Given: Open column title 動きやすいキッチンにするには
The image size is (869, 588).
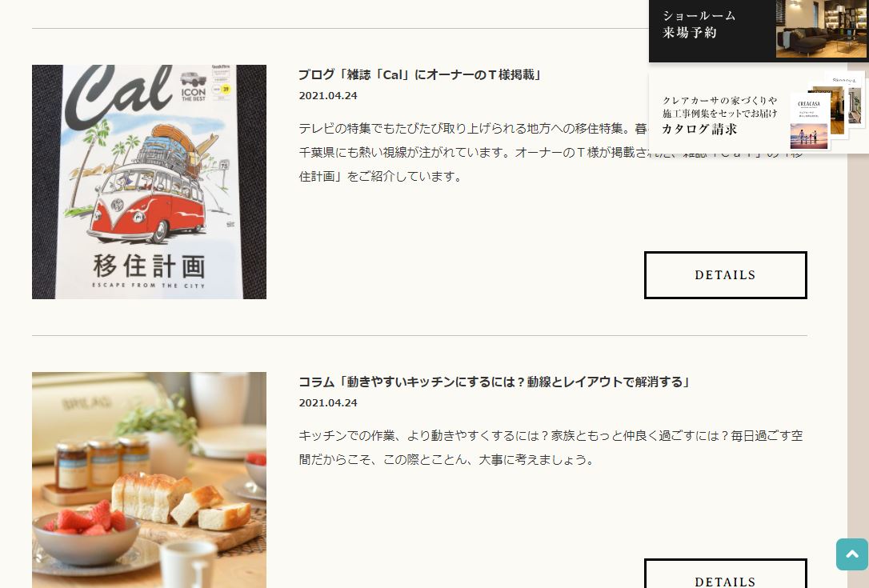Looking at the screenshot, I should click(x=494, y=382).
